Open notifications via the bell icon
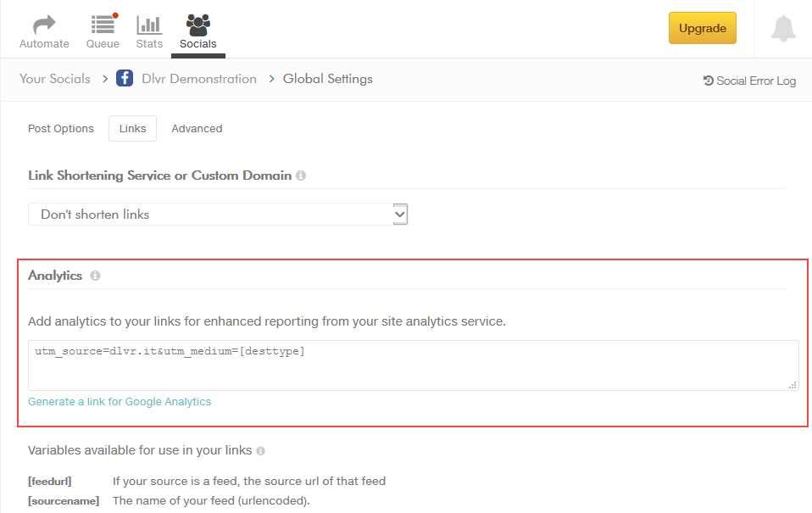The image size is (812, 513). pyautogui.click(x=783, y=28)
